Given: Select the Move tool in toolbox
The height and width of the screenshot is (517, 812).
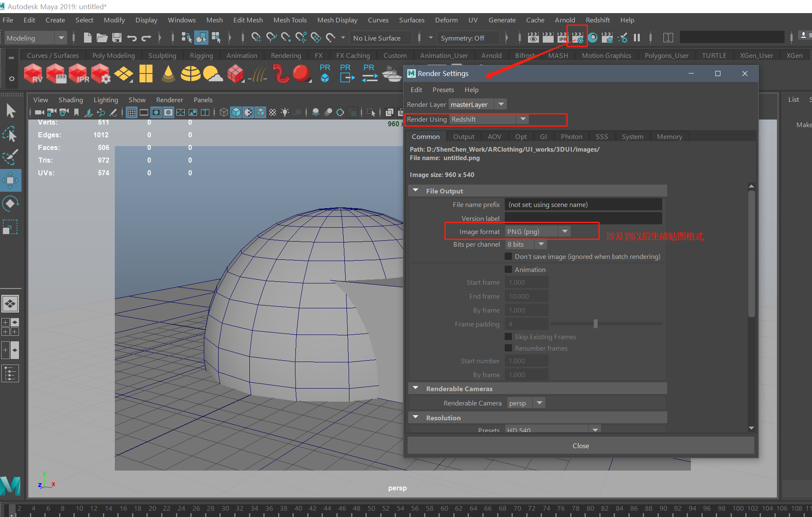Looking at the screenshot, I should [x=10, y=180].
